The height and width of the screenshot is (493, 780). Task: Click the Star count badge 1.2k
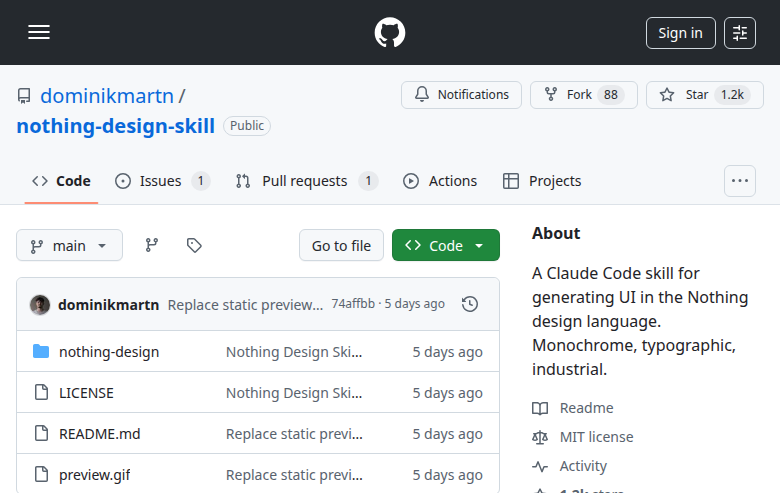(x=732, y=95)
